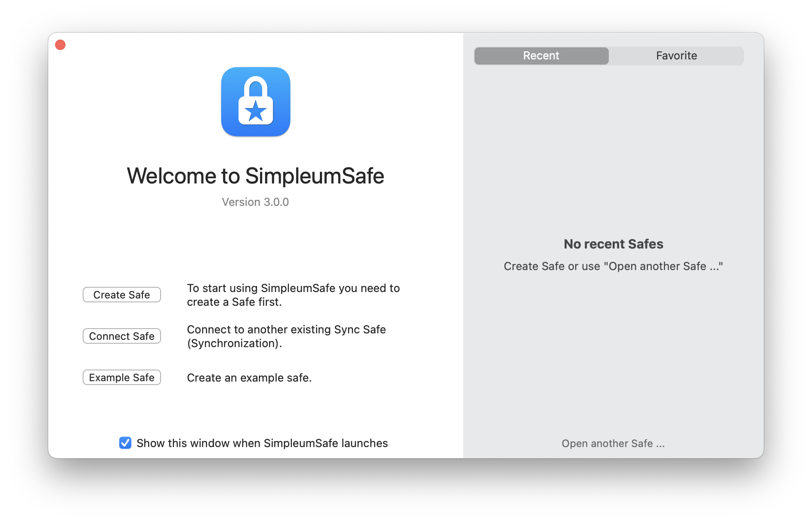The image size is (812, 522).
Task: Click the 'Connect to another existing Sync Safe' description
Action: click(x=286, y=336)
